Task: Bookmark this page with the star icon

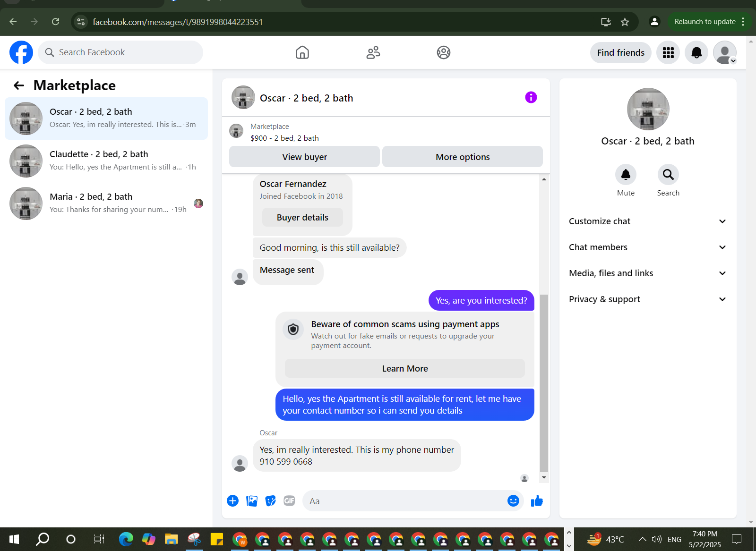Action: pos(625,22)
